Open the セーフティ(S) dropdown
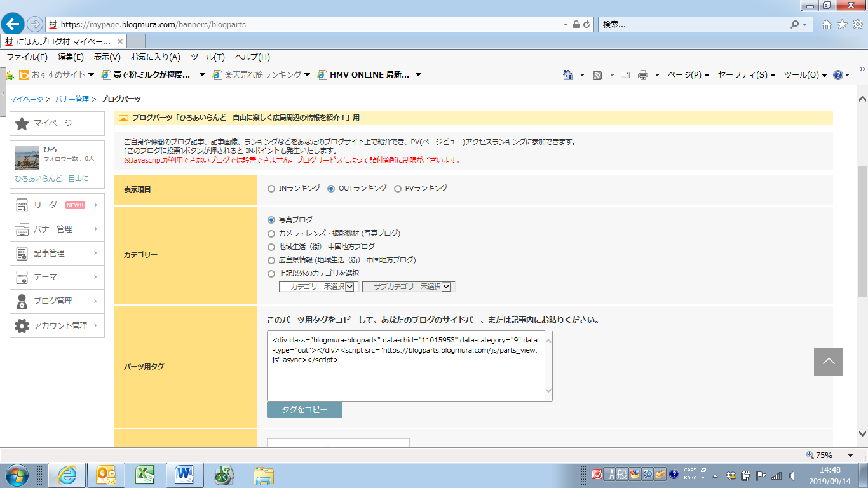 (x=747, y=75)
